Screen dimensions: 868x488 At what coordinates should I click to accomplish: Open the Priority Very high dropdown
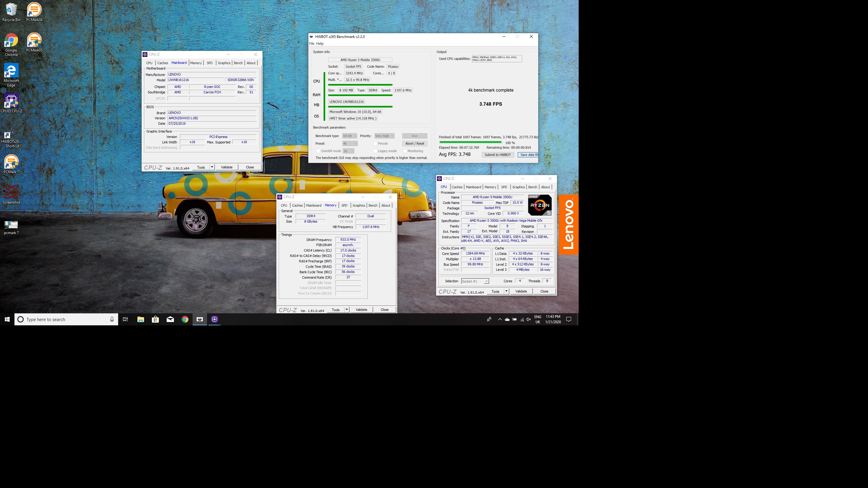[x=384, y=136]
